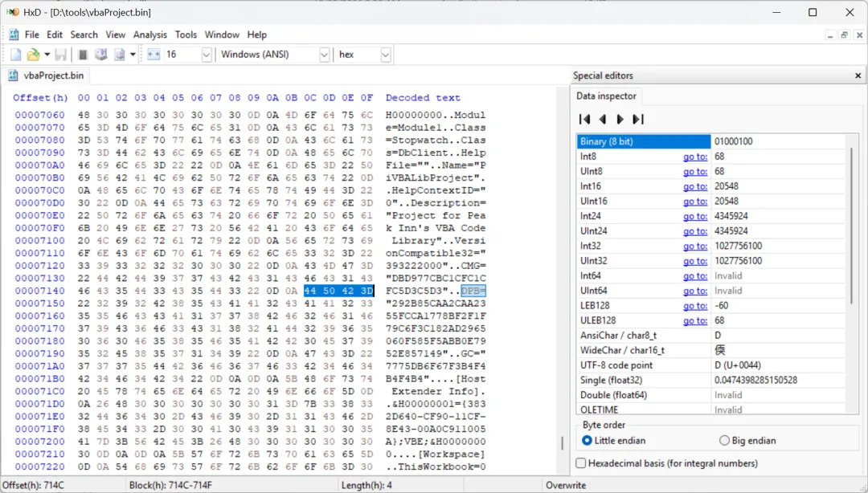This screenshot has height=493, width=868.
Task: Click the UTF-8 code point row
Action: (710, 365)
